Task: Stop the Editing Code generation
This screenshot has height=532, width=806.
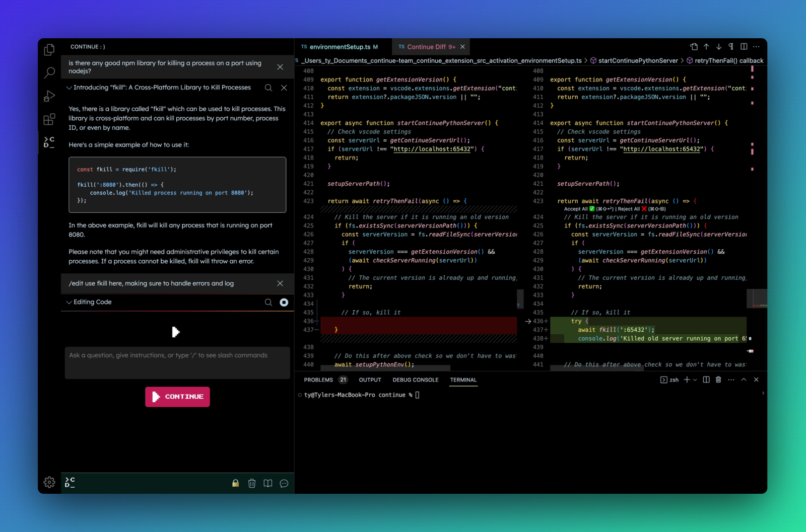Action: click(284, 302)
